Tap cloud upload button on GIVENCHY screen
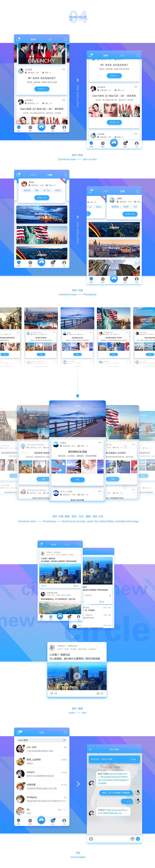 pos(42,127)
